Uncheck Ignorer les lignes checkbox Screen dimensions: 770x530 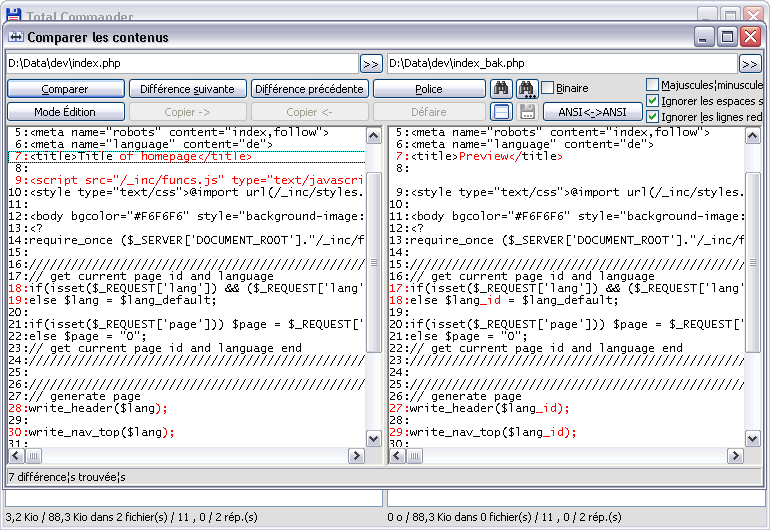point(652,117)
